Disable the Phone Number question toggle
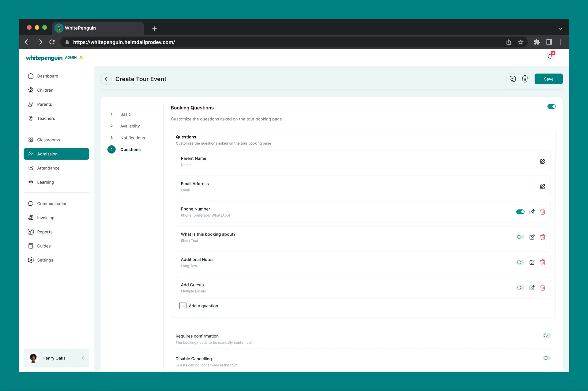This screenshot has height=391, width=588. pos(520,212)
